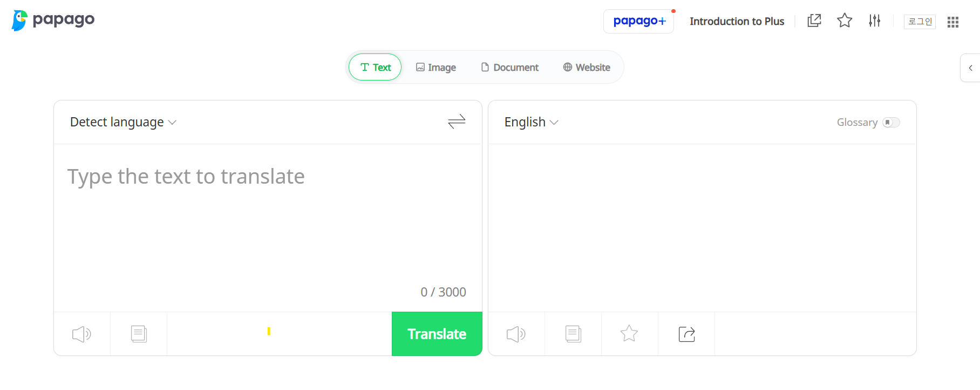980x390 pixels.
Task: Switch to the Image translation tab
Action: click(436, 67)
